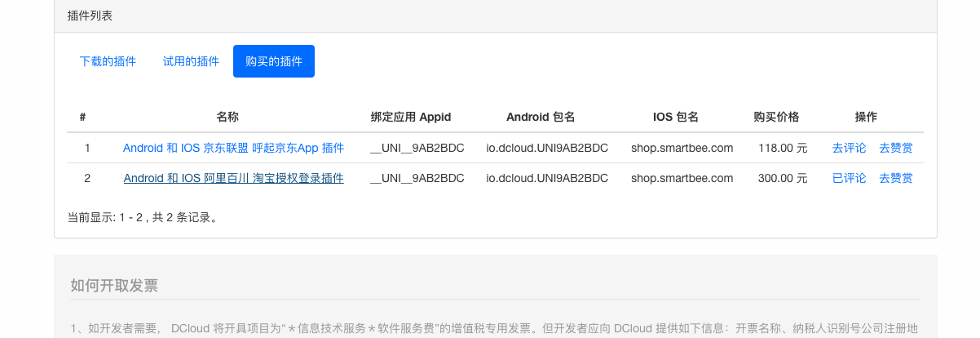Open the 阿里百川 淘宝授权登录插件 link

click(233, 177)
